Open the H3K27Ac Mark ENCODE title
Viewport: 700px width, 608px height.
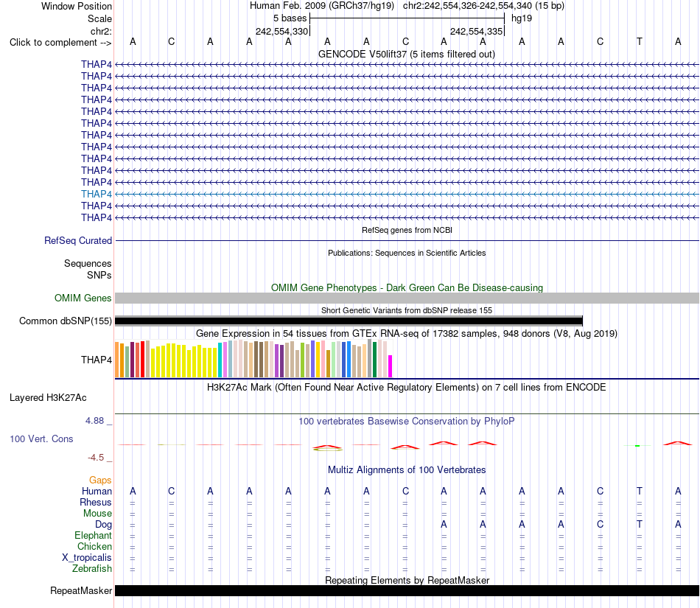click(407, 387)
